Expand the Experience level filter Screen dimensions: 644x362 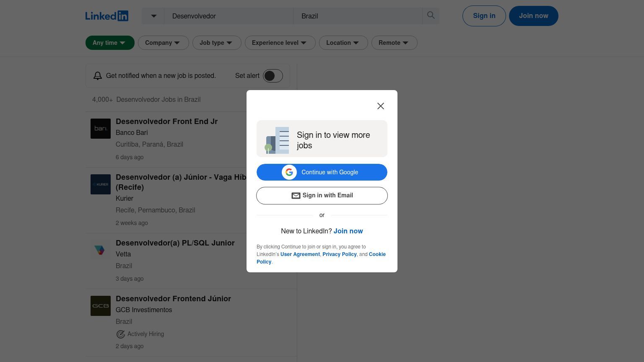(280, 43)
